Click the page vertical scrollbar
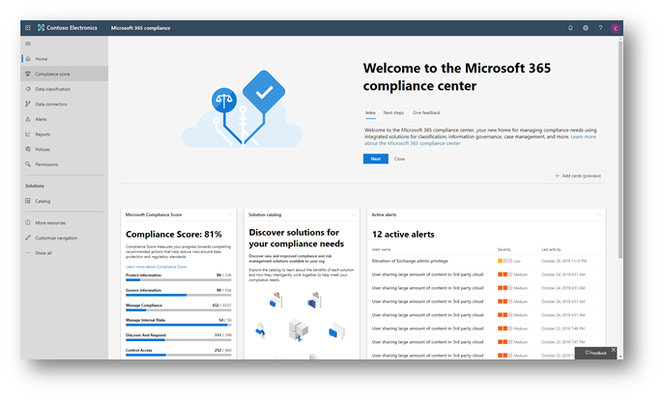This screenshot has height=400, width=664. click(x=620, y=148)
